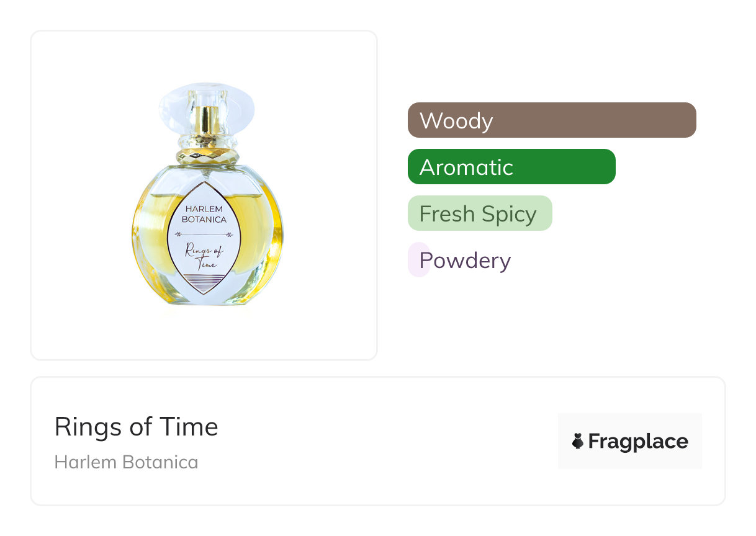Select the Woody accord bar
The image size is (756, 536).
coord(551,120)
